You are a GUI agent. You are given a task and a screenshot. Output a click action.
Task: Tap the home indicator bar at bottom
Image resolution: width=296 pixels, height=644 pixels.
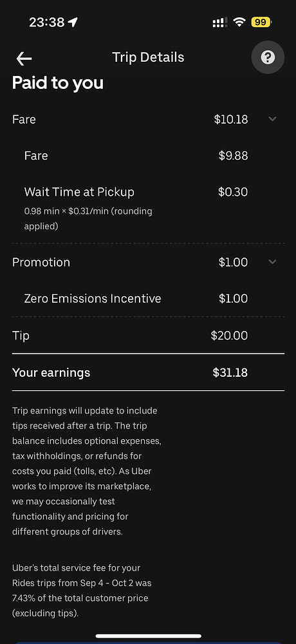click(148, 636)
